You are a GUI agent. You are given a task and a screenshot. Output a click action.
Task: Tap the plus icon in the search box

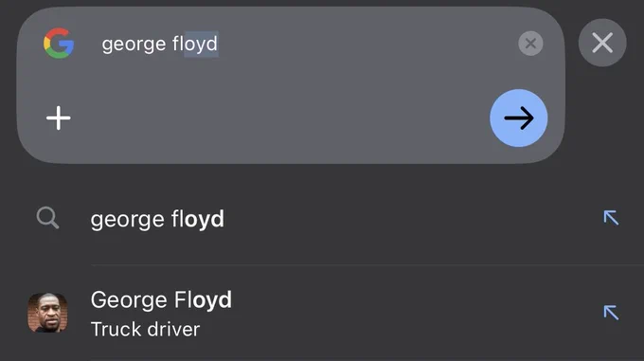[59, 117]
